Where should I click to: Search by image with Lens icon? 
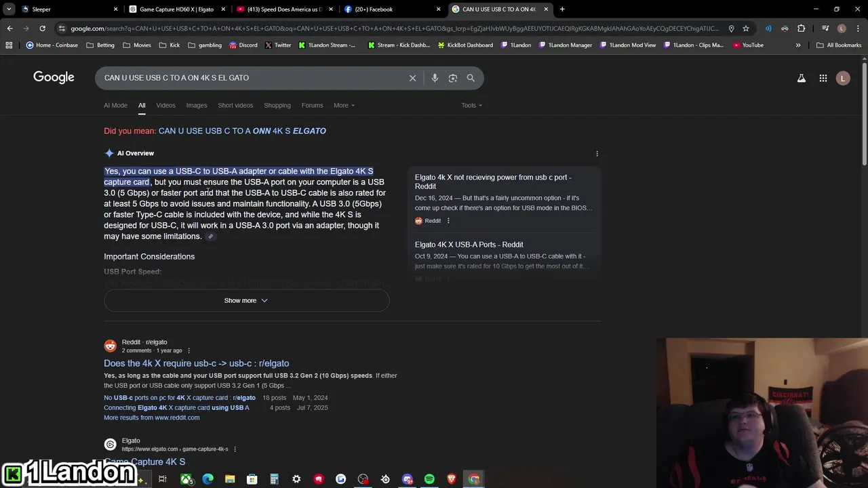pos(452,78)
